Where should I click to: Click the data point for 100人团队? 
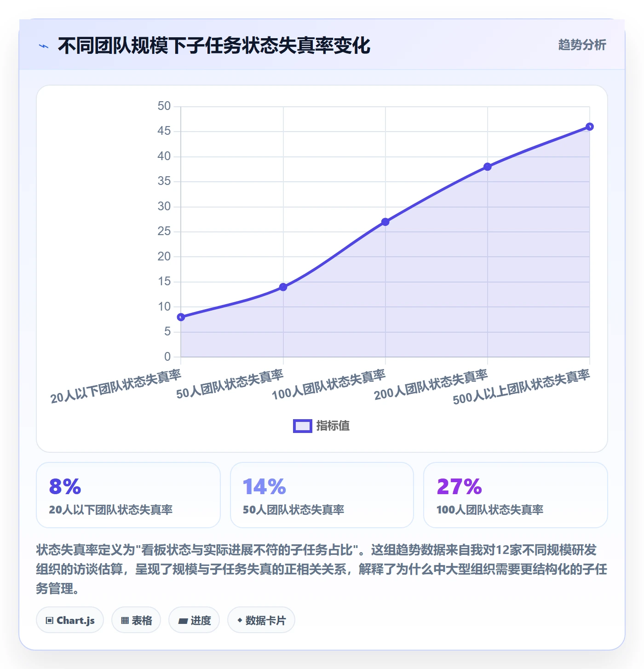coord(385,222)
